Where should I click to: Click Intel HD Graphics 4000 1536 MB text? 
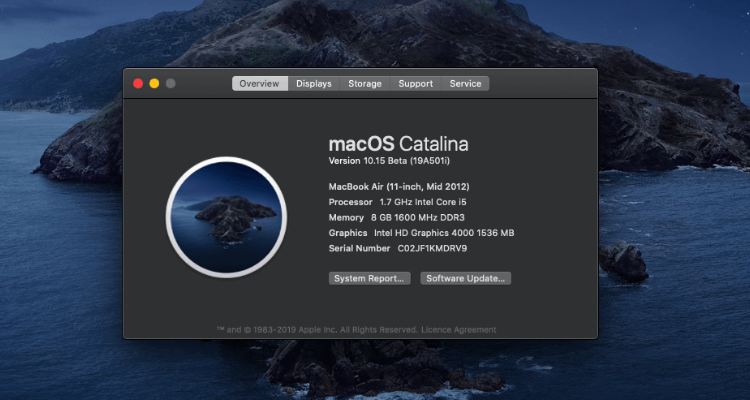(444, 233)
